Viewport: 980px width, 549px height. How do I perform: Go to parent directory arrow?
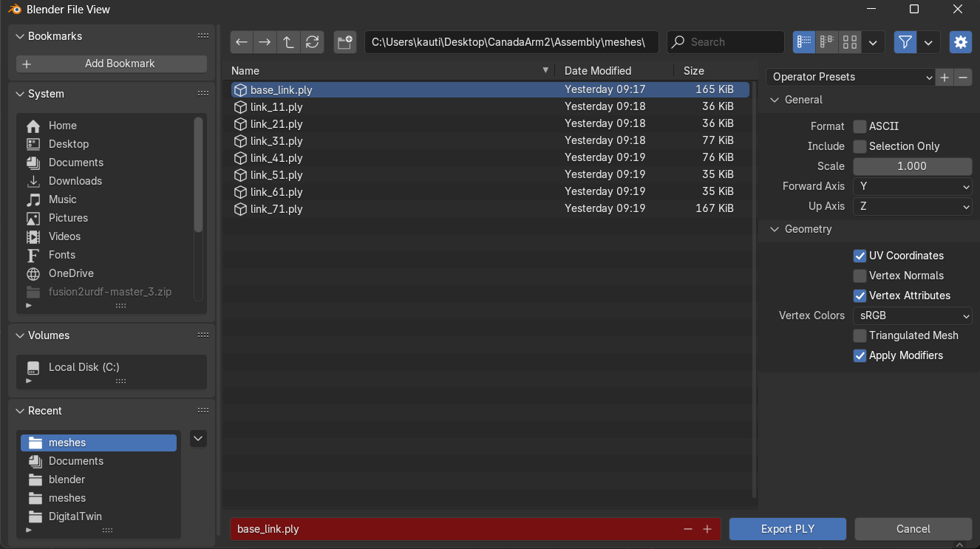[x=288, y=42]
